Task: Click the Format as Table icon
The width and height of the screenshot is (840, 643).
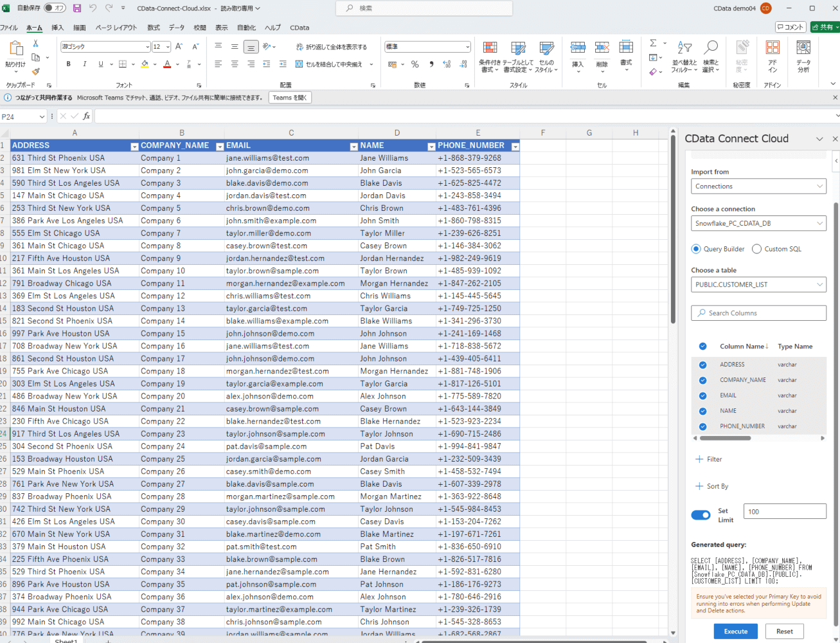Action: click(x=518, y=48)
